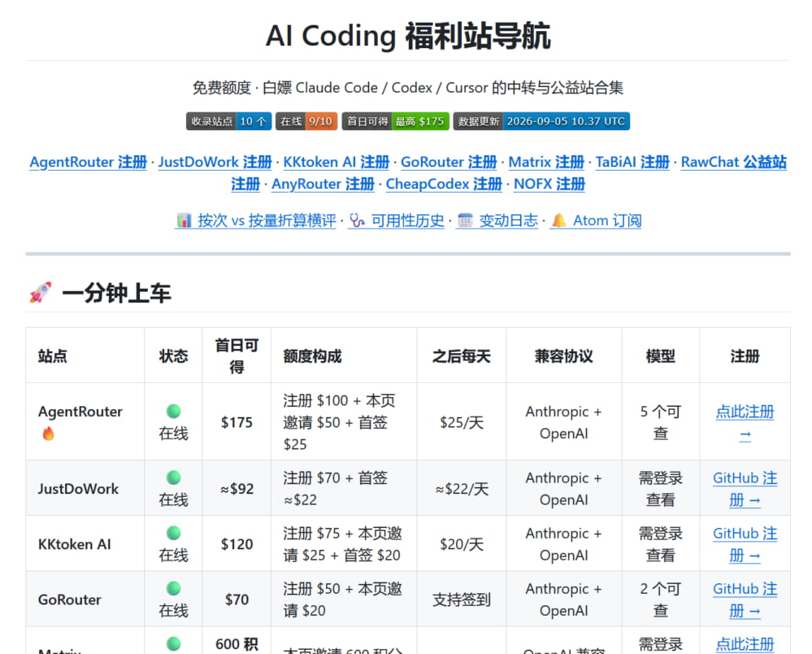The width and height of the screenshot is (812, 654).
Task: Click the 状态 column header
Action: [x=173, y=356]
